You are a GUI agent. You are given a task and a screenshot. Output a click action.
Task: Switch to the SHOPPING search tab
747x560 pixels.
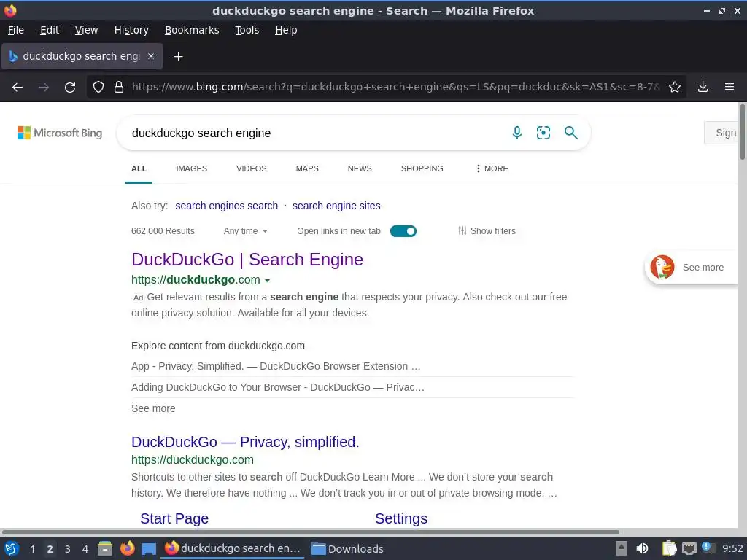(422, 168)
